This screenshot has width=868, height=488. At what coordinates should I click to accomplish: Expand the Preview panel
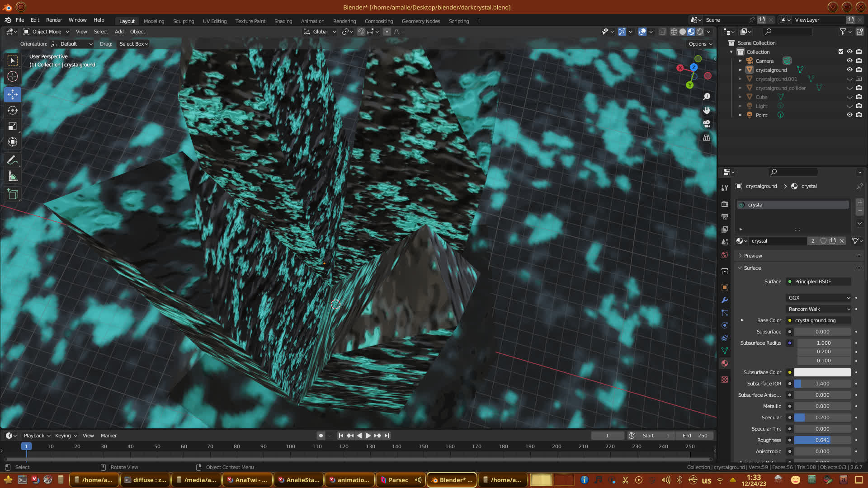pos(753,256)
